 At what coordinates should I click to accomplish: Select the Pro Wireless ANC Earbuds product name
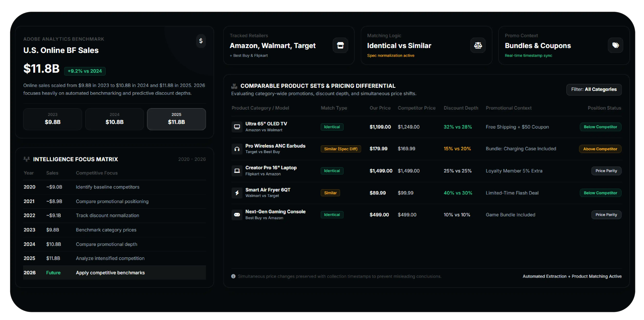tap(275, 146)
